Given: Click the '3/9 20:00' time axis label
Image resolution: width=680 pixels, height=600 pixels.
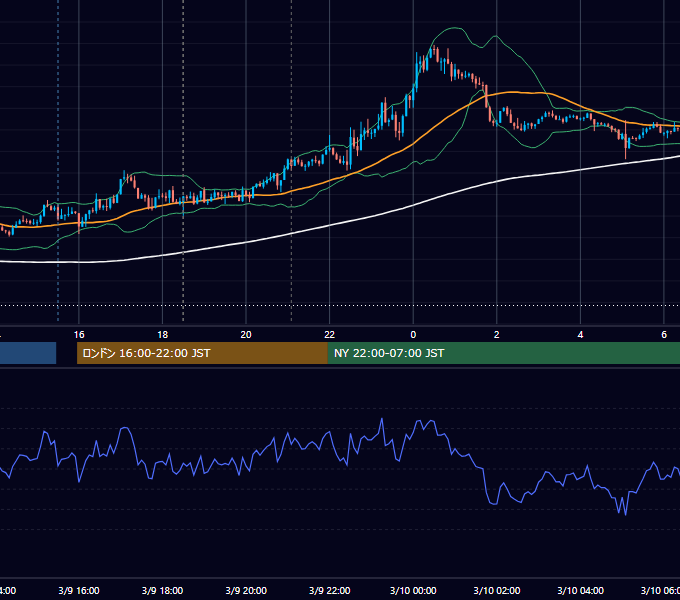Looking at the screenshot, I should point(246,590).
